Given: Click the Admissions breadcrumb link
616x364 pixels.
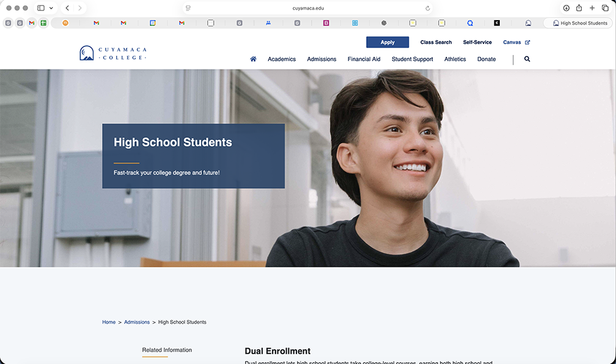Looking at the screenshot, I should click(137, 322).
